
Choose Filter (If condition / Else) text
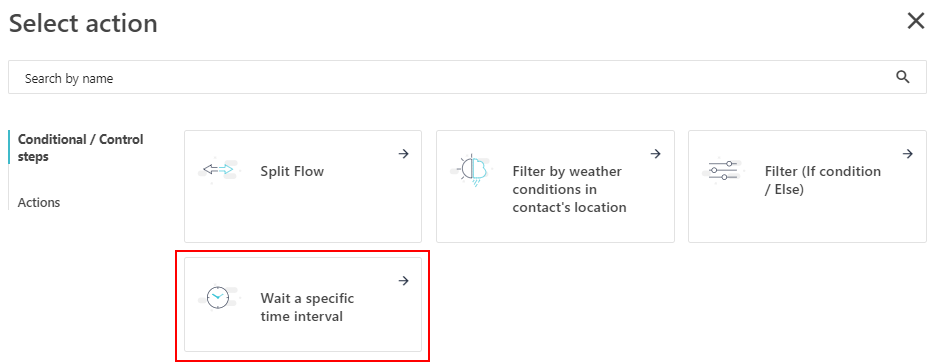pyautogui.click(x=823, y=181)
